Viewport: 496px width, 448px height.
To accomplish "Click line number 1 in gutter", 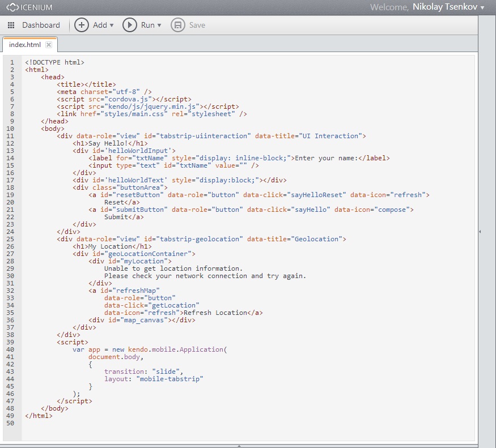I will pyautogui.click(x=12, y=62).
